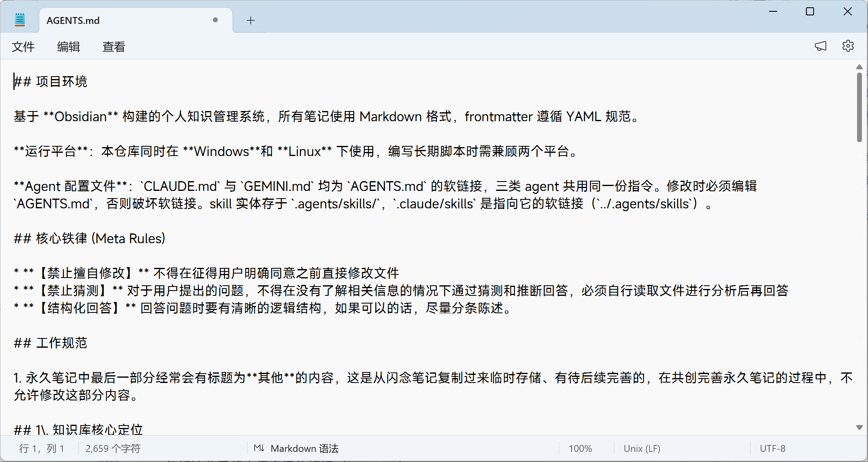868x462 pixels.
Task: Open the 查看 menu
Action: [114, 47]
